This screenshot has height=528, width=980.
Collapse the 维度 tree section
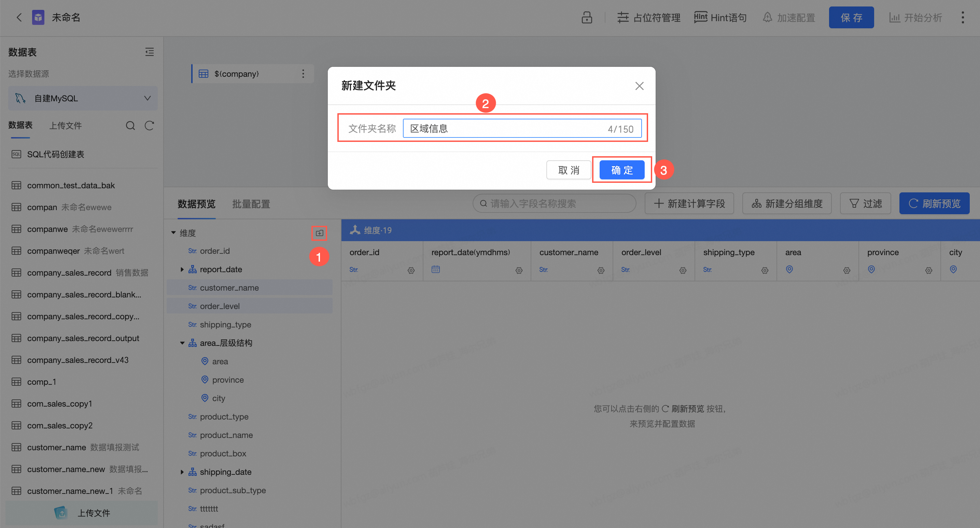(173, 233)
